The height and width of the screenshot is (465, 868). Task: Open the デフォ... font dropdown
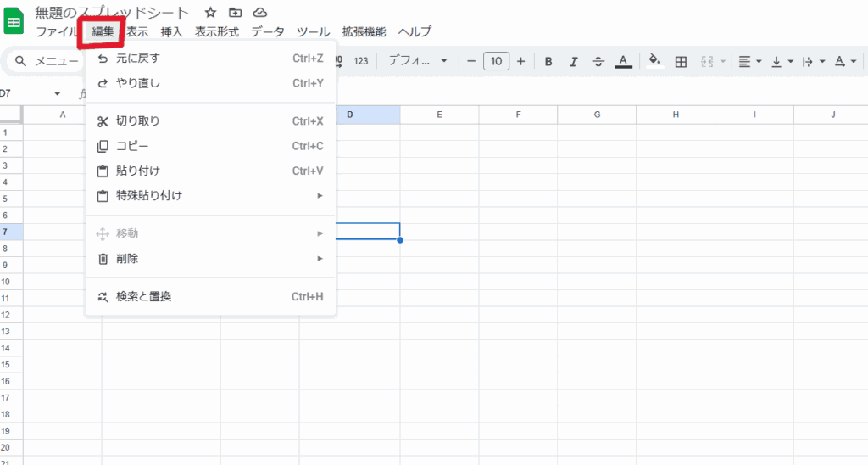click(x=417, y=61)
